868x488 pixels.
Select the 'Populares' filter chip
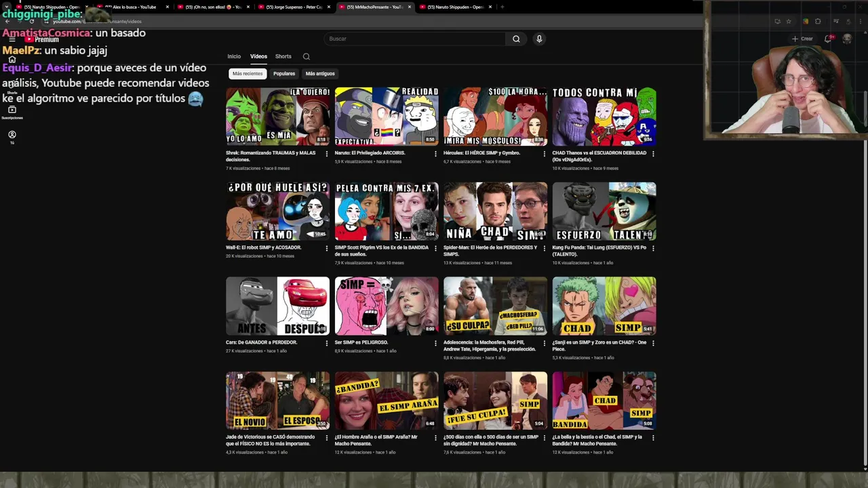click(284, 73)
